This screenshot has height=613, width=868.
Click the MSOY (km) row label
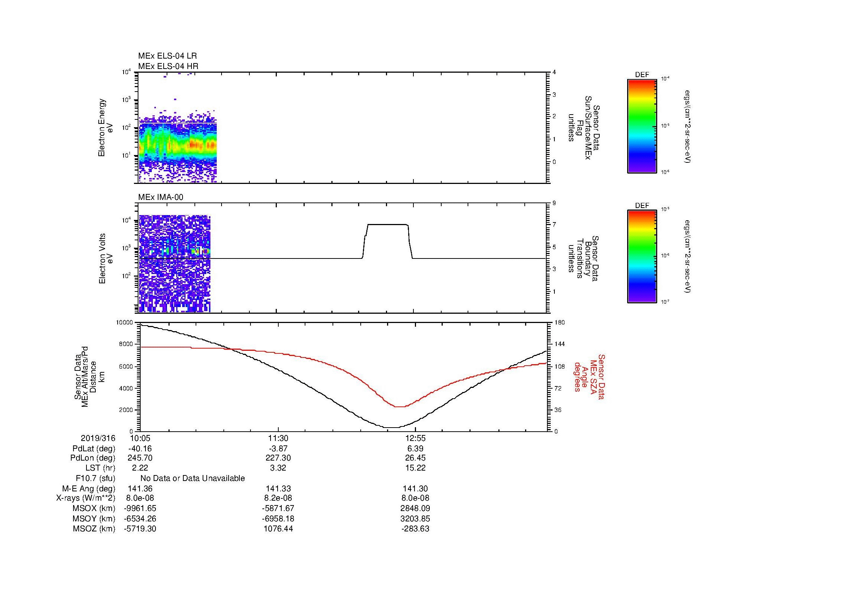(94, 518)
